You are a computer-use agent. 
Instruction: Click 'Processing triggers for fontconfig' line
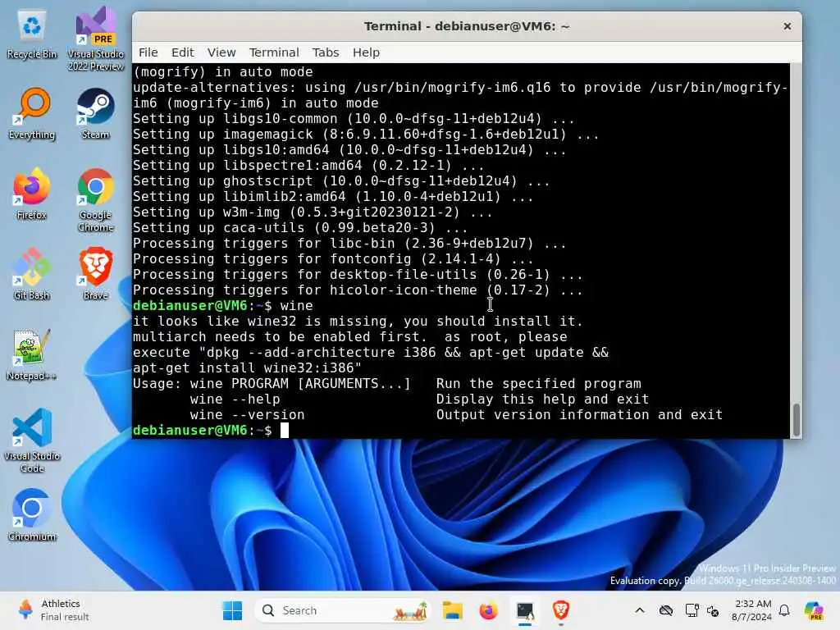click(x=333, y=258)
